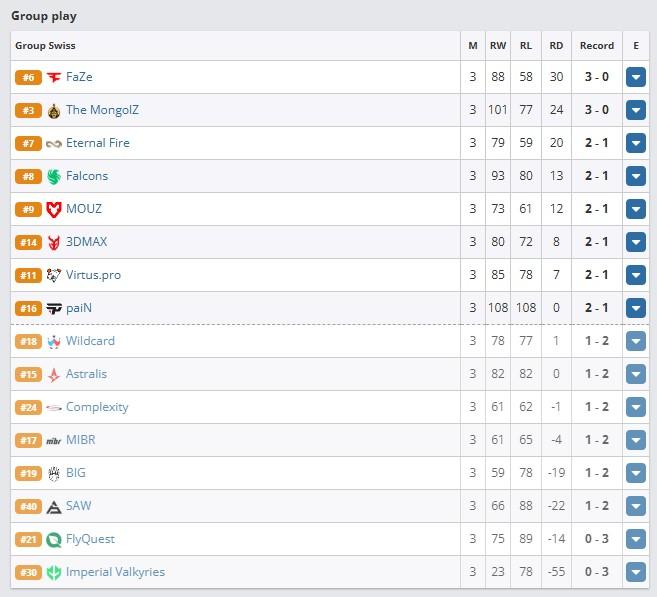Image resolution: width=657 pixels, height=597 pixels.
Task: Click the FlyQuest green logo icon
Action: coord(54,539)
